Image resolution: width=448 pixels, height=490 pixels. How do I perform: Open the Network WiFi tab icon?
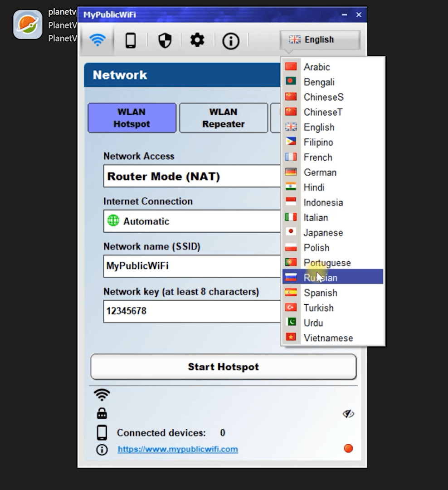pyautogui.click(x=97, y=40)
